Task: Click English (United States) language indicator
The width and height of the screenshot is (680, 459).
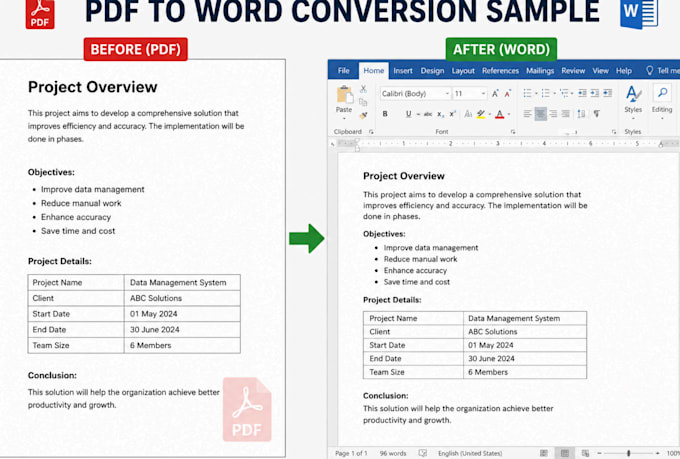Action: pyautogui.click(x=470, y=453)
